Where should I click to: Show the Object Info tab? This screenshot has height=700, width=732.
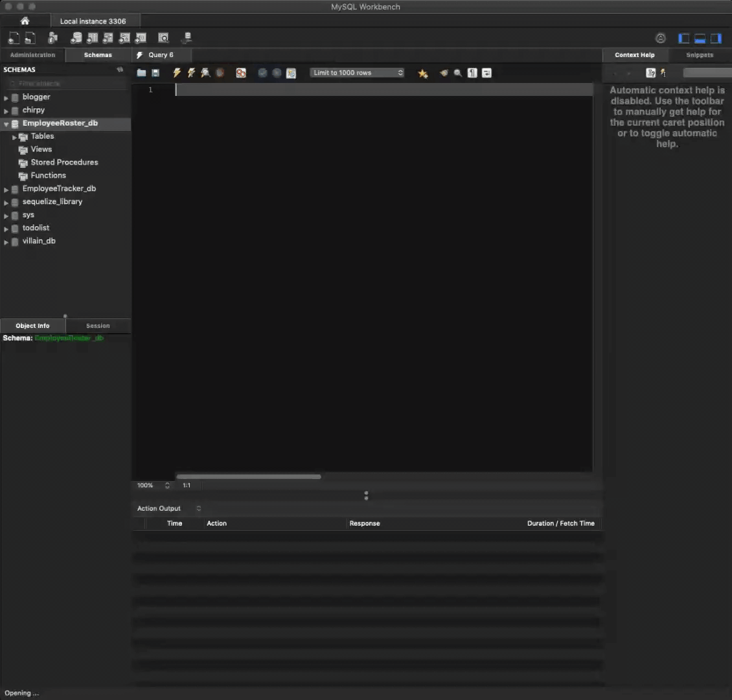point(32,326)
